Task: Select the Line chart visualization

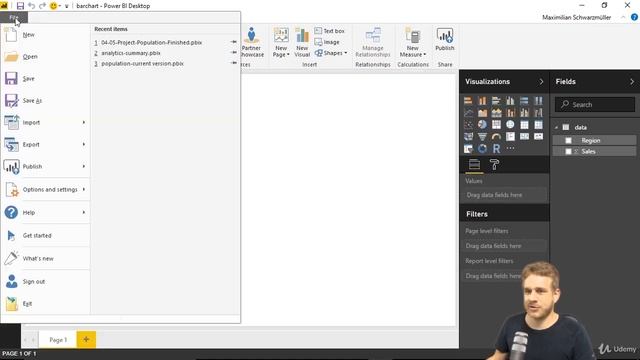Action: click(468, 113)
